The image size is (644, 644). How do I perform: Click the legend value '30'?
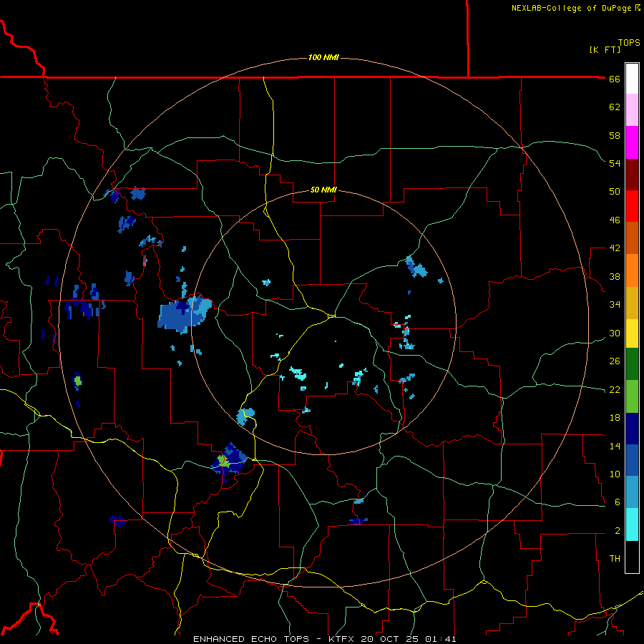pos(615,333)
